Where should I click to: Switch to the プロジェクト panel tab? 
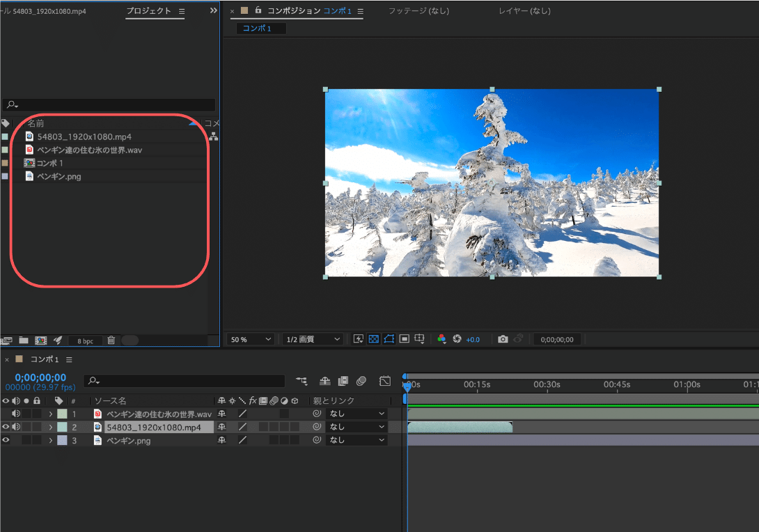(148, 10)
